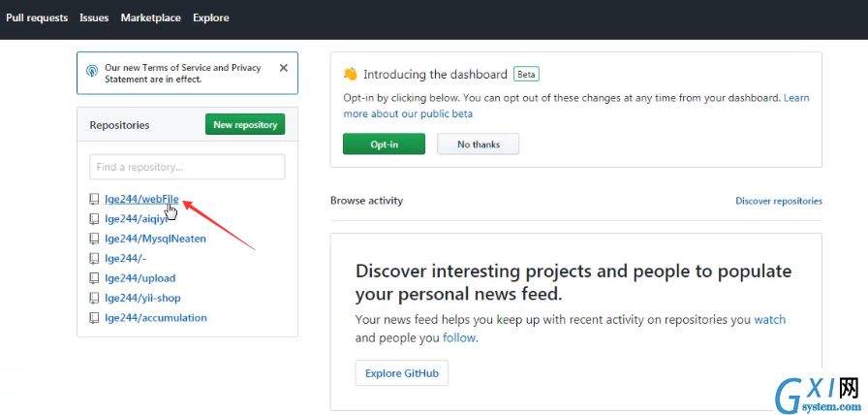Click the repo icon beside lge244/accumulation
868x415 pixels.
[x=94, y=318]
